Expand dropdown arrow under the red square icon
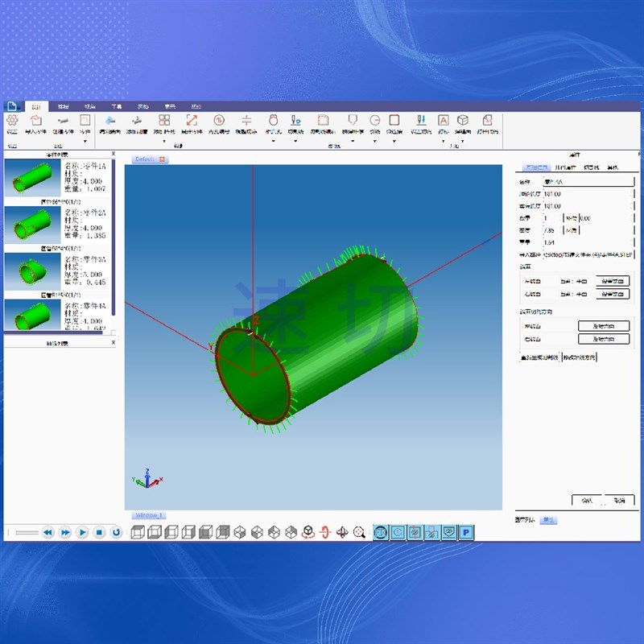Screen dimensions: 644x644 (x=394, y=142)
